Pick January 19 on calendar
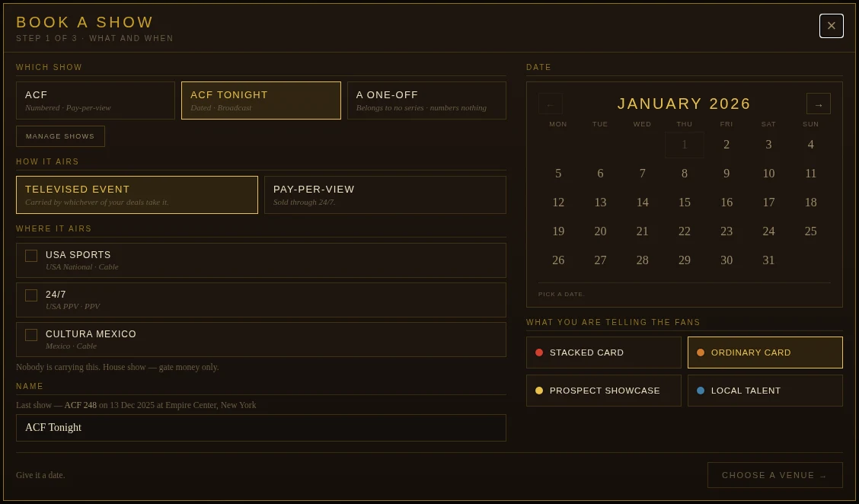Viewport: 859px width, 504px height. pos(558,231)
